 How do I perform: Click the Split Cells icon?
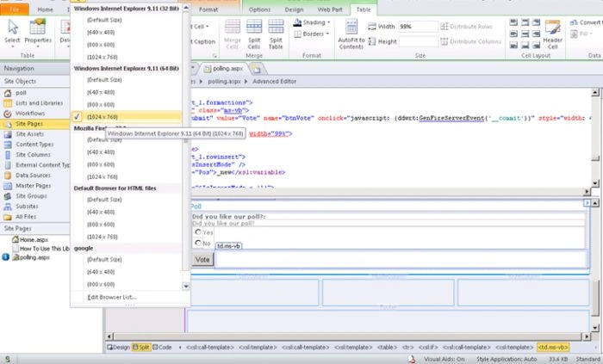(x=254, y=27)
